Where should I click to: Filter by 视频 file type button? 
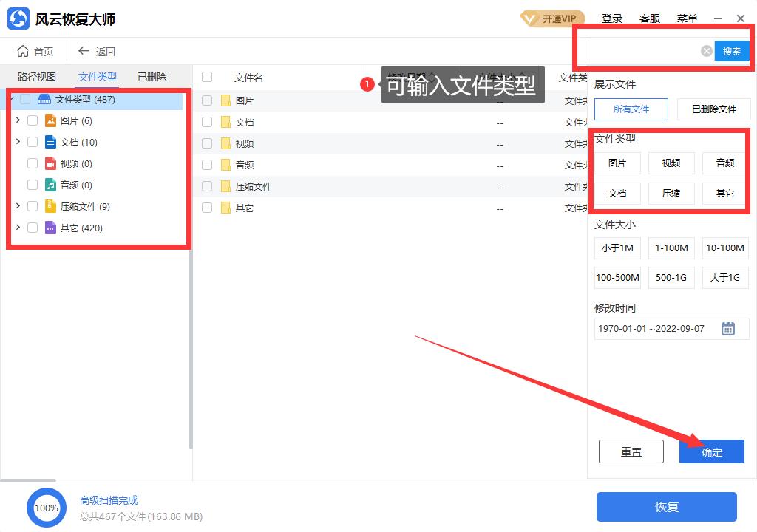click(671, 163)
